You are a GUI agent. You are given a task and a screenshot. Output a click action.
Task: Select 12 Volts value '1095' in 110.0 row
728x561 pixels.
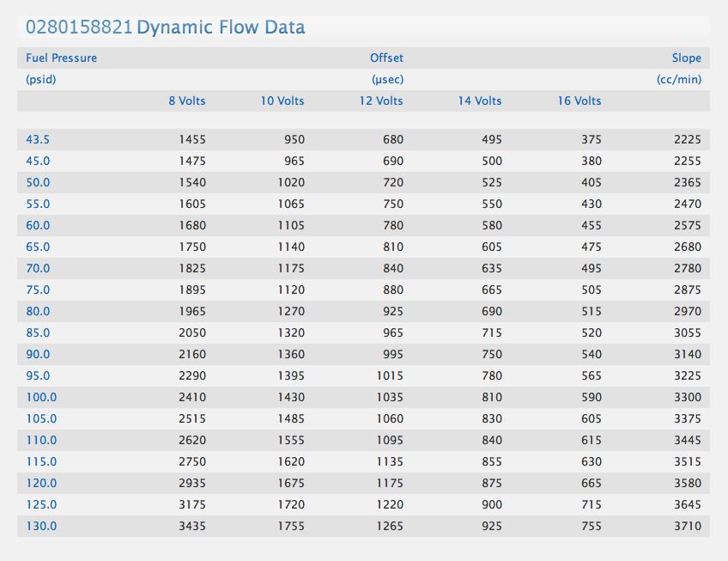[x=390, y=440]
